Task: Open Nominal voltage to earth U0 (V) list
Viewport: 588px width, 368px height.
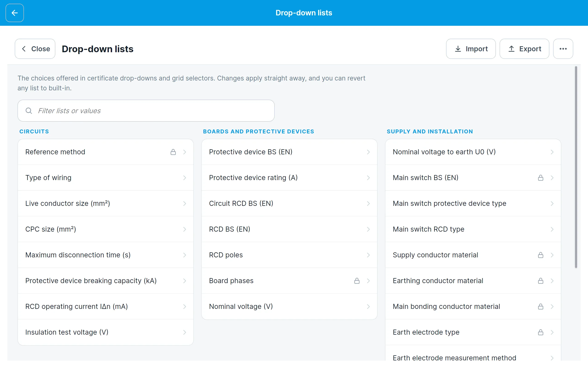Action: 473,152
